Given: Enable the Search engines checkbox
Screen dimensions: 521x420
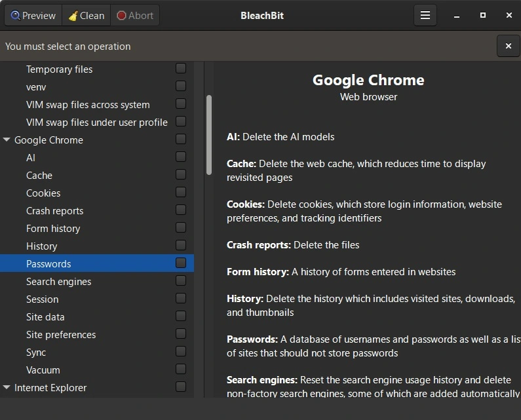Looking at the screenshot, I should pos(181,280).
